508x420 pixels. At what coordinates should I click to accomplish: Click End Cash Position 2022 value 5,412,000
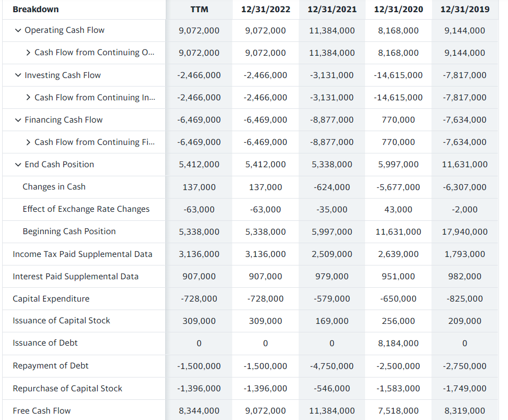coord(266,165)
